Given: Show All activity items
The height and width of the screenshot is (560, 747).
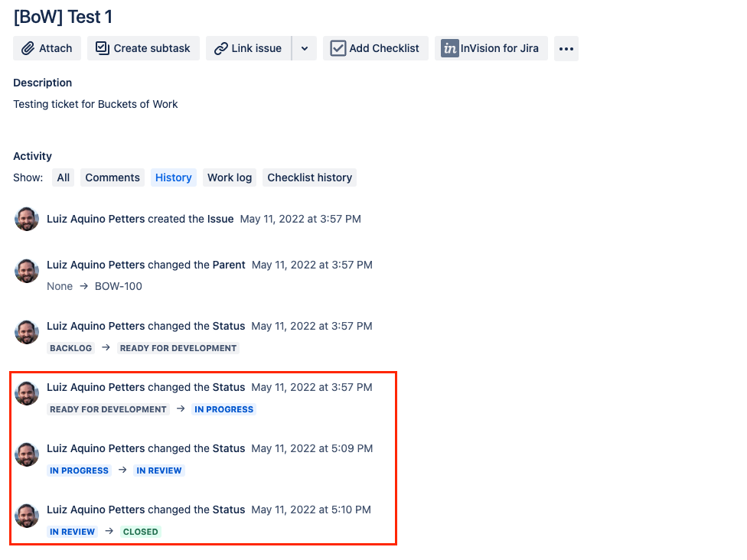Looking at the screenshot, I should (x=63, y=177).
